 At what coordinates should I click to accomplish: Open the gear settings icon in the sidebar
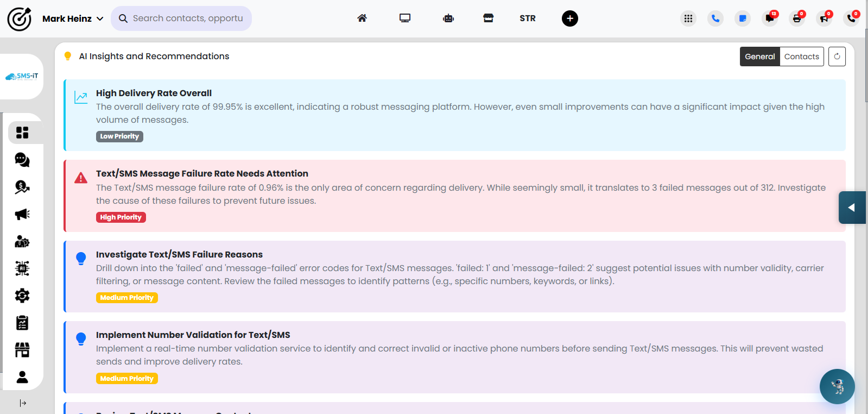tap(22, 296)
